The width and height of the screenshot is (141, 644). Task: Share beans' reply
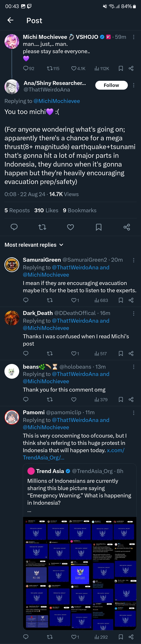131,400
